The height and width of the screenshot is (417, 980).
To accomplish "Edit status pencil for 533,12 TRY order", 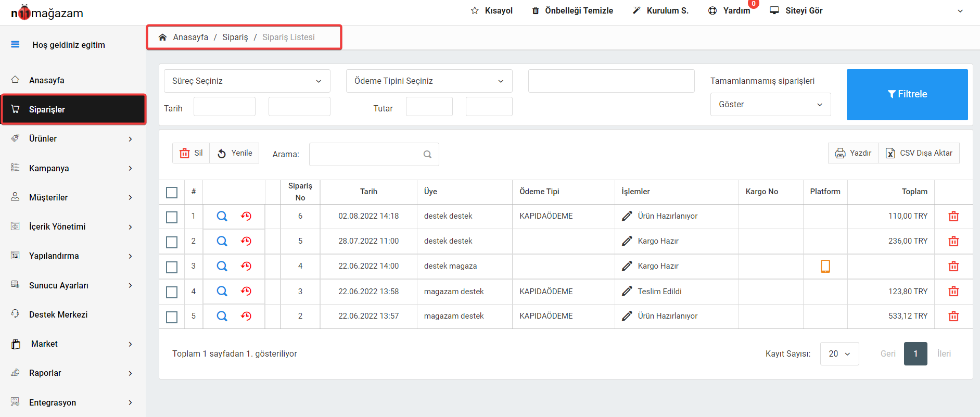I will coord(627,316).
